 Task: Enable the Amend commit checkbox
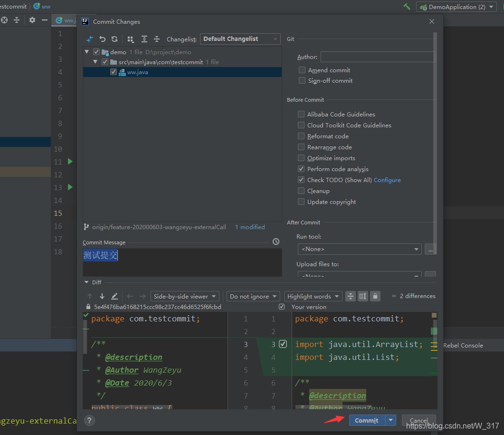[x=302, y=70]
